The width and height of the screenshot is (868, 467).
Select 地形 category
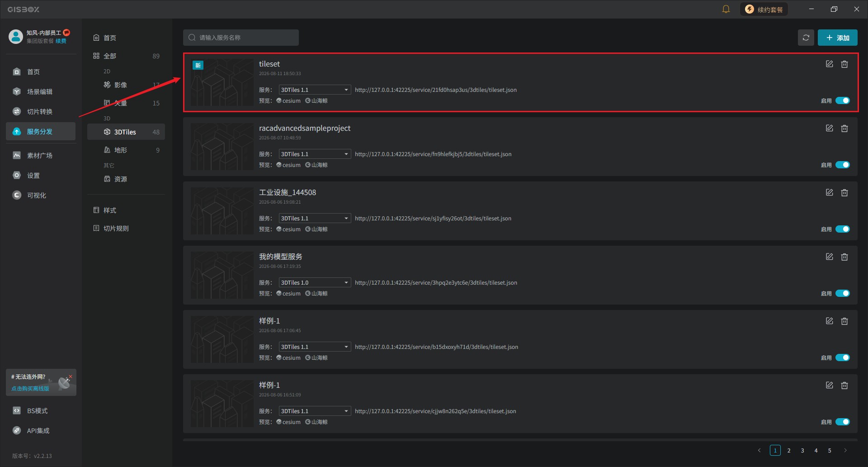coord(126,150)
